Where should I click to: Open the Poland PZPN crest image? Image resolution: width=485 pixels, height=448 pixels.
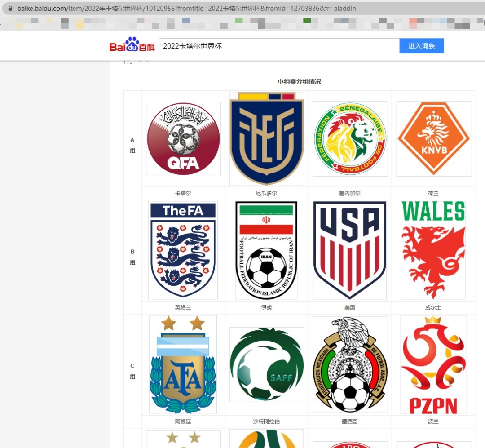[433, 365]
